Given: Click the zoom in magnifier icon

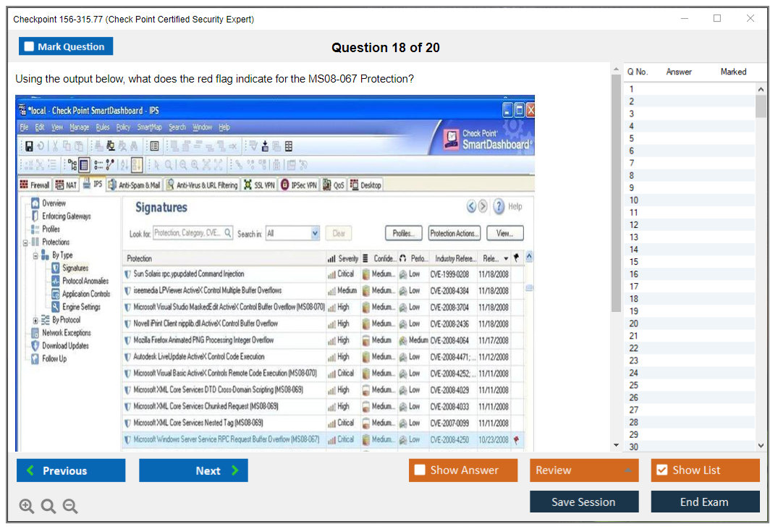Looking at the screenshot, I should pos(27,507).
